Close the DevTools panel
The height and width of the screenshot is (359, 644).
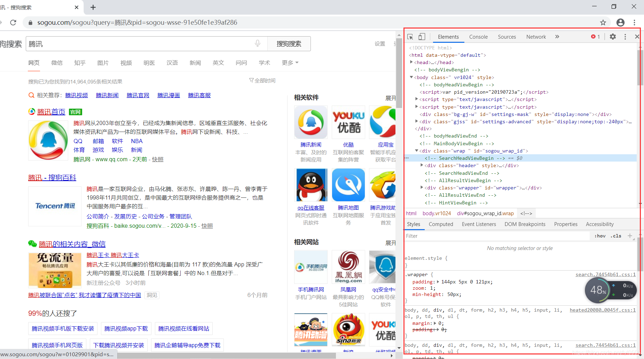[637, 37]
